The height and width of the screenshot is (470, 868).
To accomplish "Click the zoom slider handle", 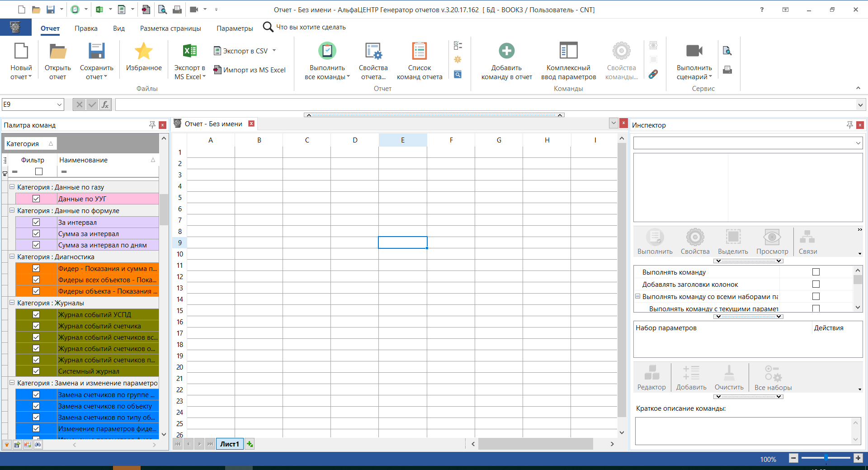I will (826, 458).
